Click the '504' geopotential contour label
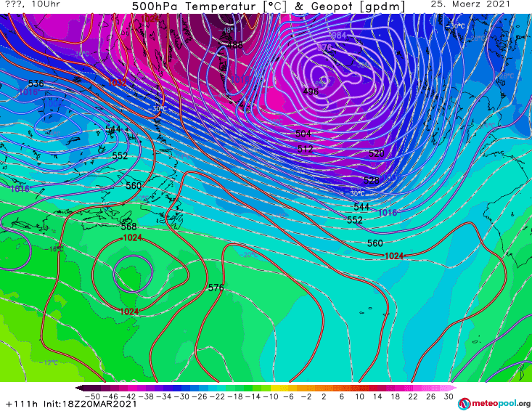Image resolution: width=532 pixels, height=411 pixels. click(x=303, y=134)
